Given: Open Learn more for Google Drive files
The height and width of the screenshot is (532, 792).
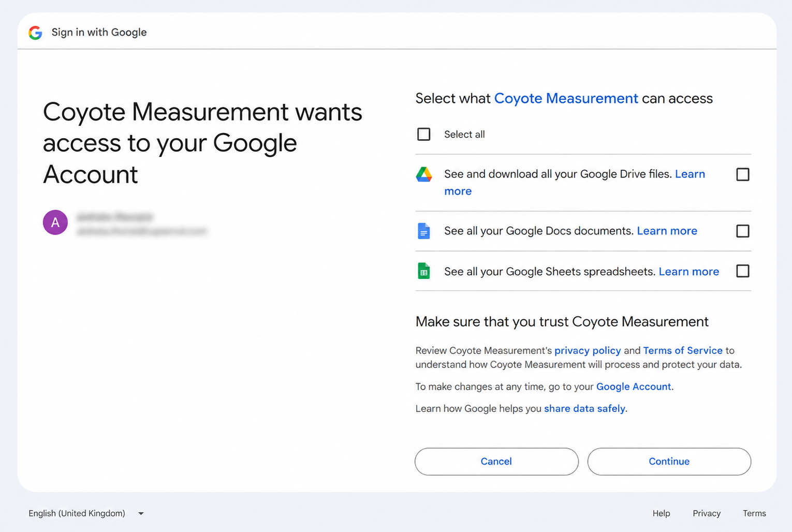Looking at the screenshot, I should point(690,174).
